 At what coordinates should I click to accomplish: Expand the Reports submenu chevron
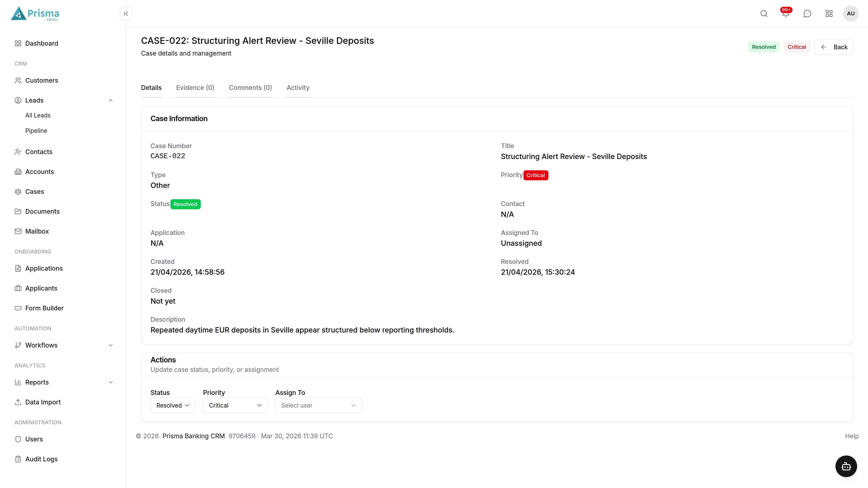point(111,382)
